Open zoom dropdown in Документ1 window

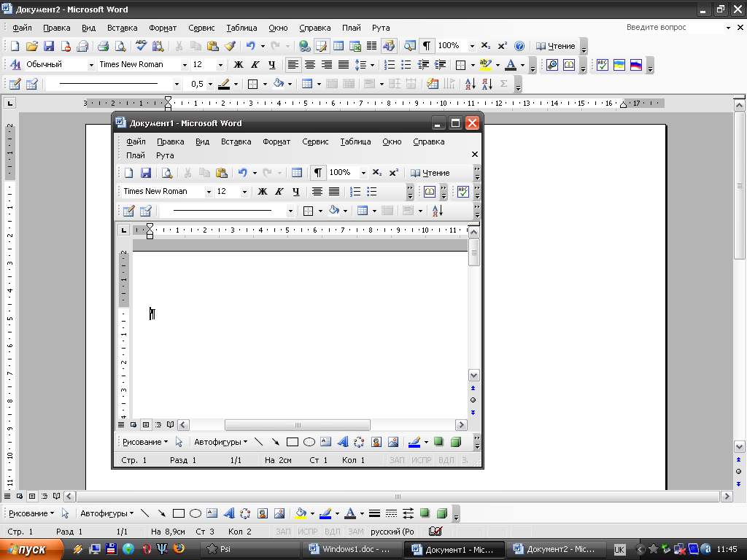coord(363,173)
